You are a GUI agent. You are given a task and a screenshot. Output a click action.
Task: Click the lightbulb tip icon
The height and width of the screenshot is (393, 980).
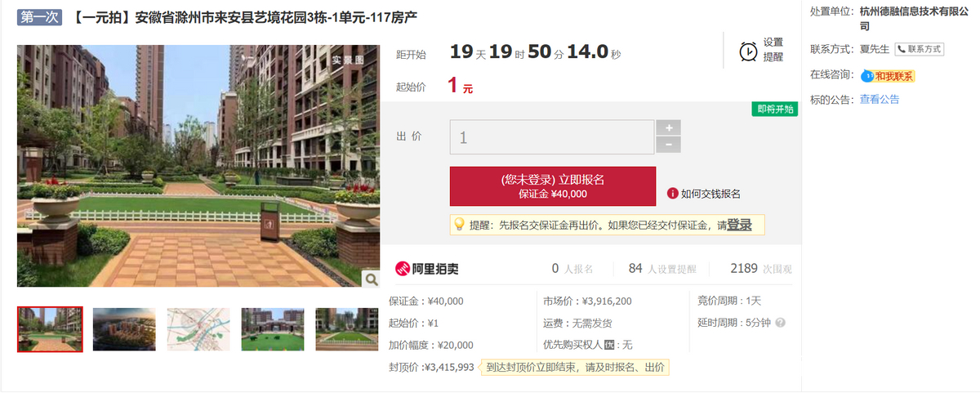[x=459, y=224]
